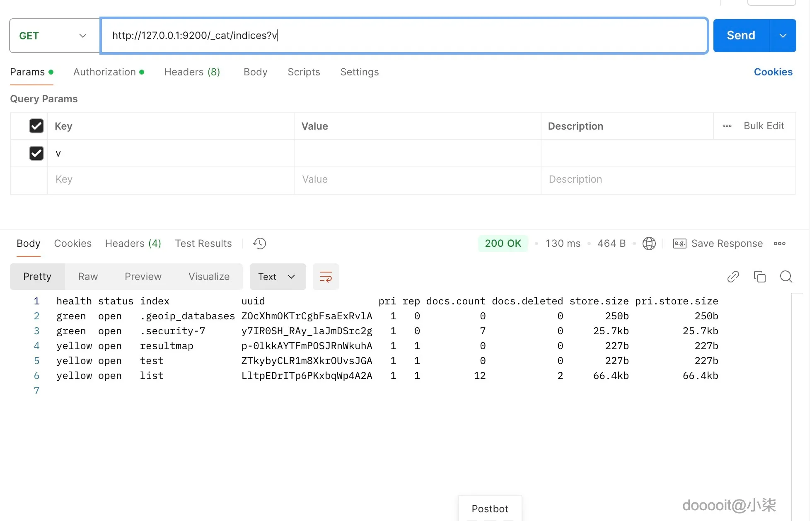Open the Cookies link
Screen dimensions: 812x521
[x=773, y=72]
